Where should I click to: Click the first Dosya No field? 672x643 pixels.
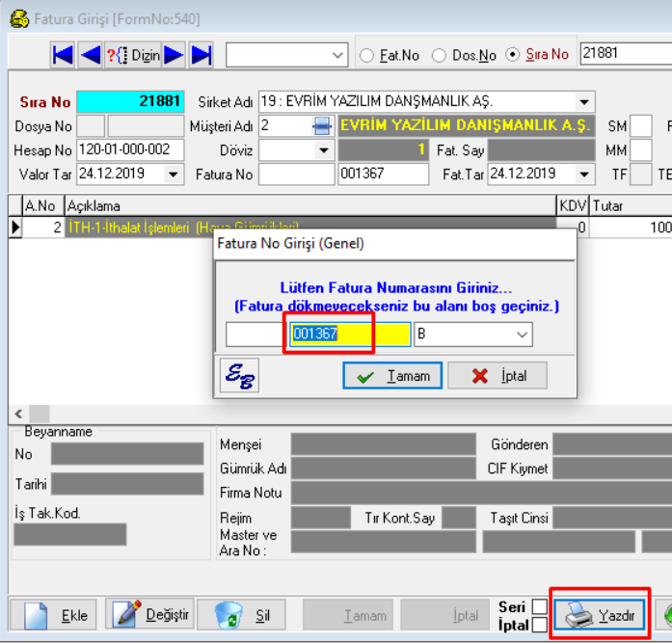pos(91,126)
